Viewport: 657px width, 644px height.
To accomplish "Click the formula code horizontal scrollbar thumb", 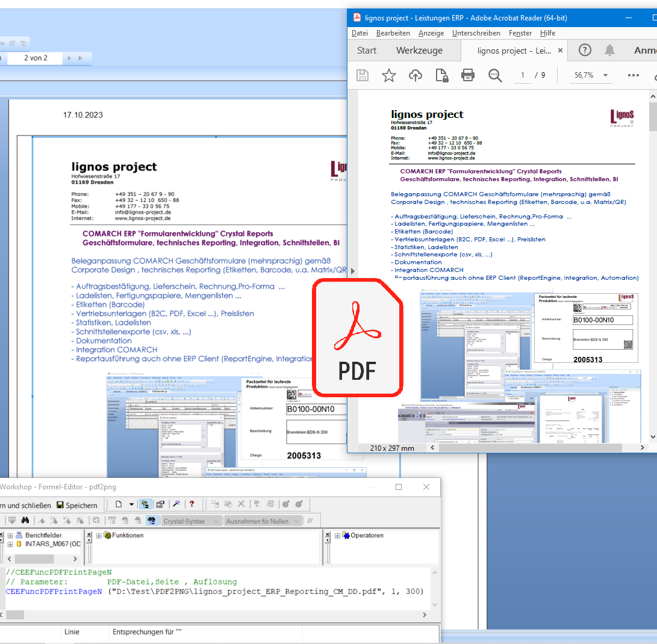I will [14, 615].
